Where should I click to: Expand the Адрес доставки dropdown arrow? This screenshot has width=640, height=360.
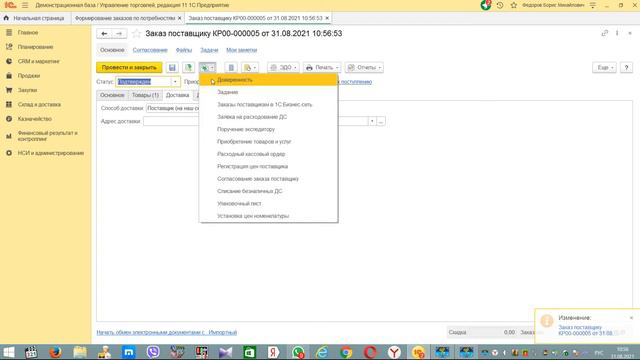[x=372, y=121]
